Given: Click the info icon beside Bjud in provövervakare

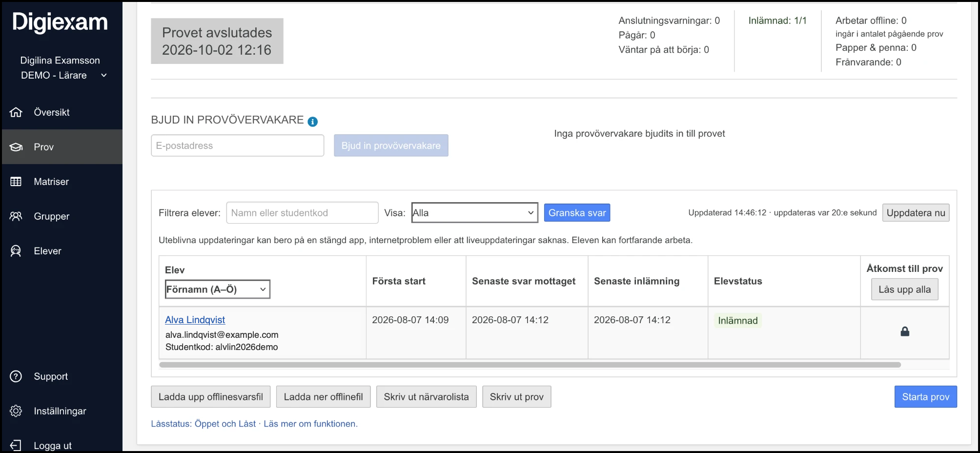Looking at the screenshot, I should coord(313,122).
